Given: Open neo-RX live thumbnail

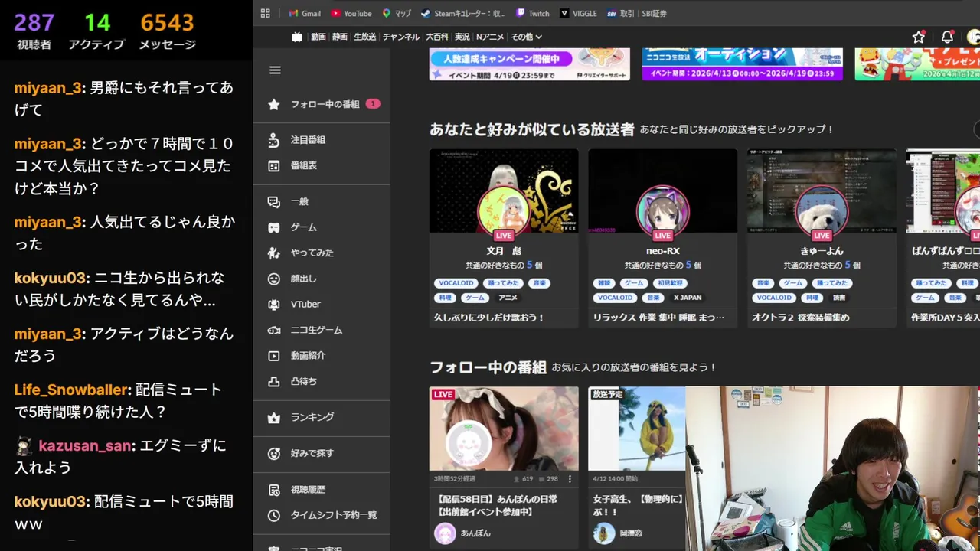Looking at the screenshot, I should 663,191.
